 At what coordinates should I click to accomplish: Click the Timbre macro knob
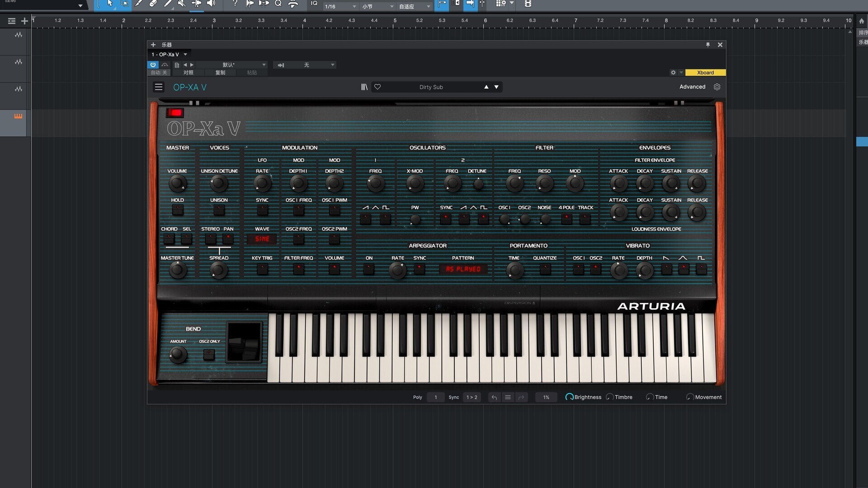[610, 397]
